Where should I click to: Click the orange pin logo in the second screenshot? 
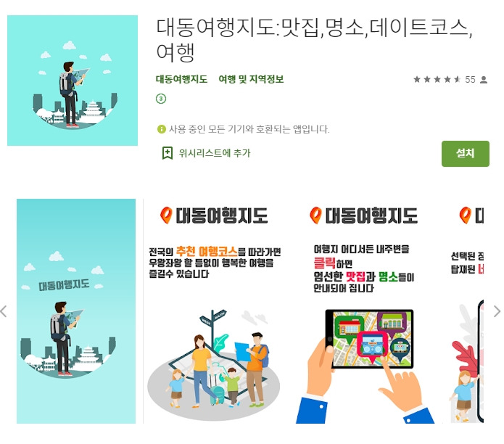[166, 215]
